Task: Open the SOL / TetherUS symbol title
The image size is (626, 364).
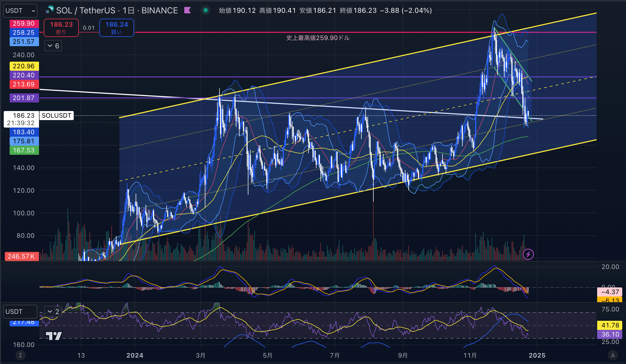Action: point(85,10)
